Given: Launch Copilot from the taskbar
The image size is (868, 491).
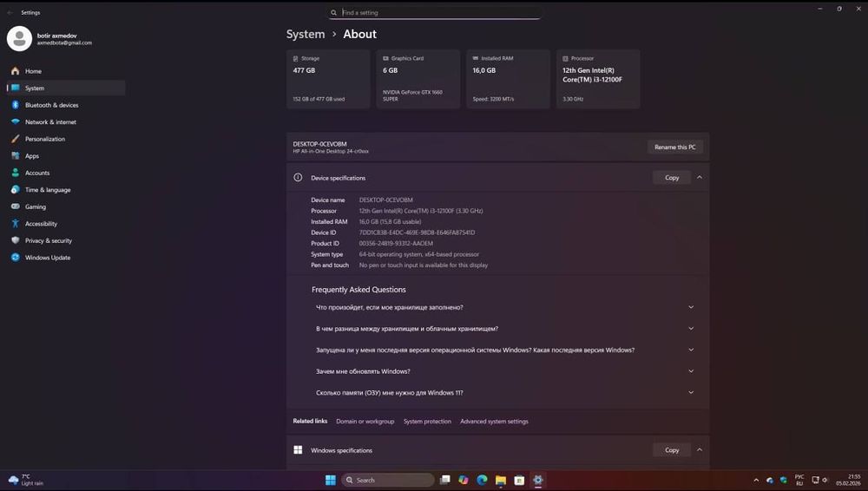Looking at the screenshot, I should point(464,480).
